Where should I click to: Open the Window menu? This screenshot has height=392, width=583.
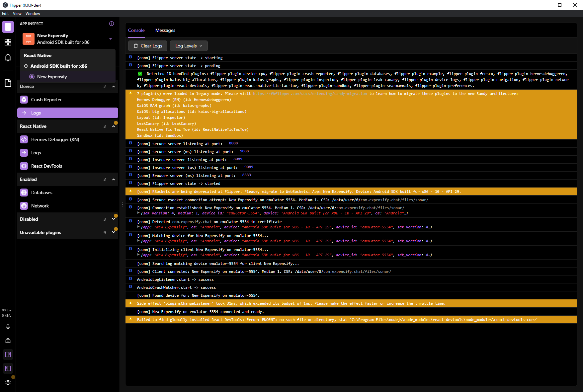[x=33, y=14]
